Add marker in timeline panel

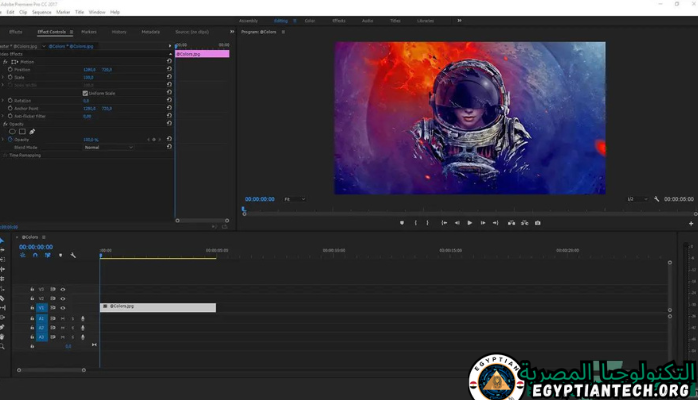coord(61,255)
